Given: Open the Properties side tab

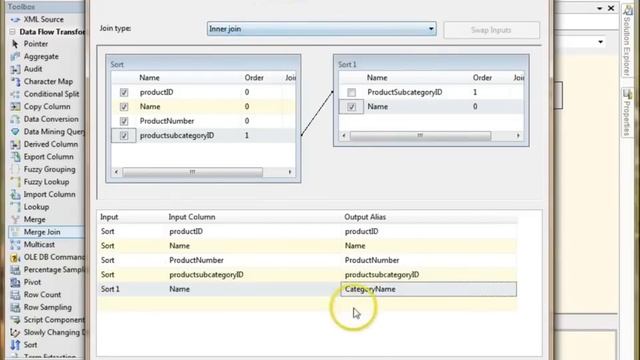Looking at the screenshot, I should pyautogui.click(x=627, y=113).
